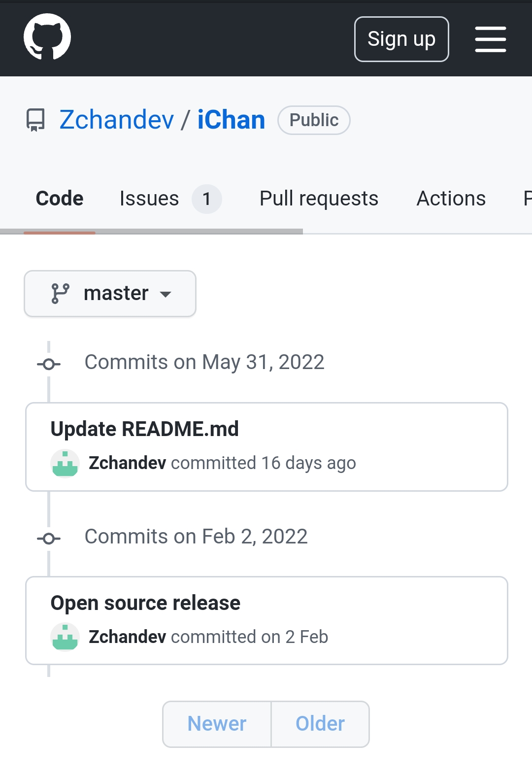Click the commit marker icon for Feb 2, 2022
Screen dimensions: 532x777
pyautogui.click(x=49, y=538)
